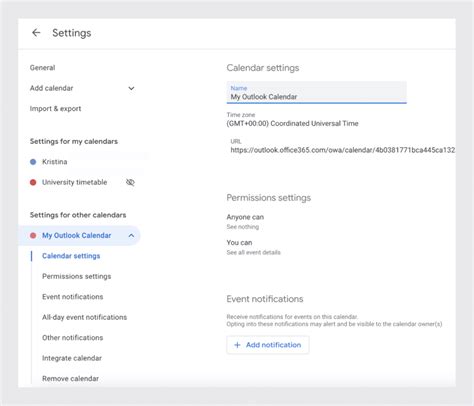The image size is (474, 406).
Task: Click the plus icon on Add notification
Action: pos(237,345)
